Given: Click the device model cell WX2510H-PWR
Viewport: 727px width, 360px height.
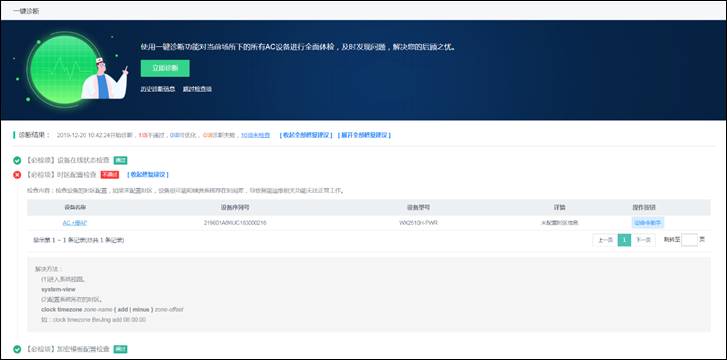Looking at the screenshot, I should 419,223.
